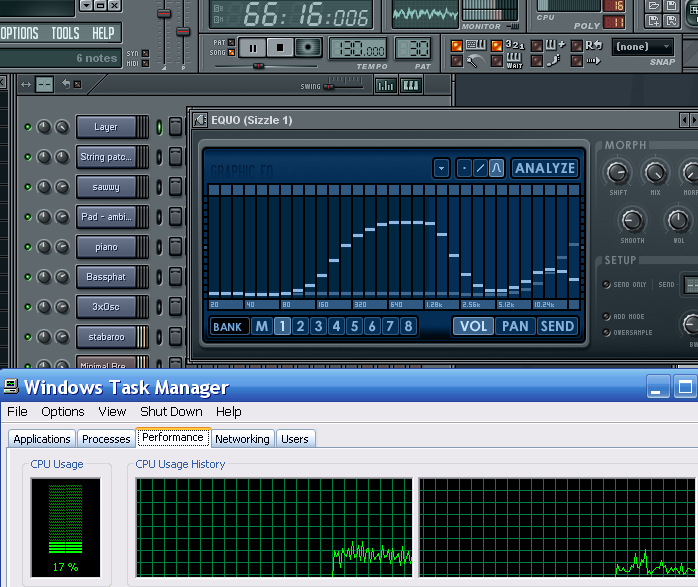Click the SMOOTH knob
Viewport: 698px width, 587px height.
coord(632,221)
